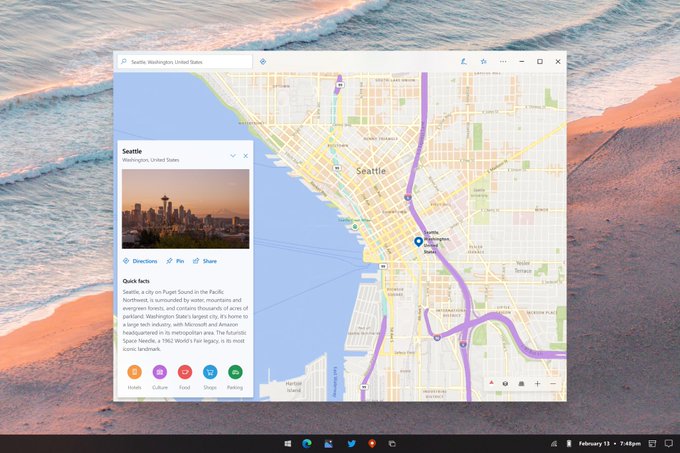Open network status in the system tray
Screen dimensions: 680x453
(x=554, y=443)
